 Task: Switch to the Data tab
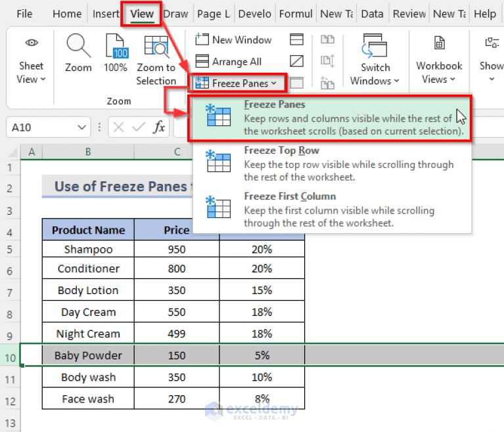(372, 14)
